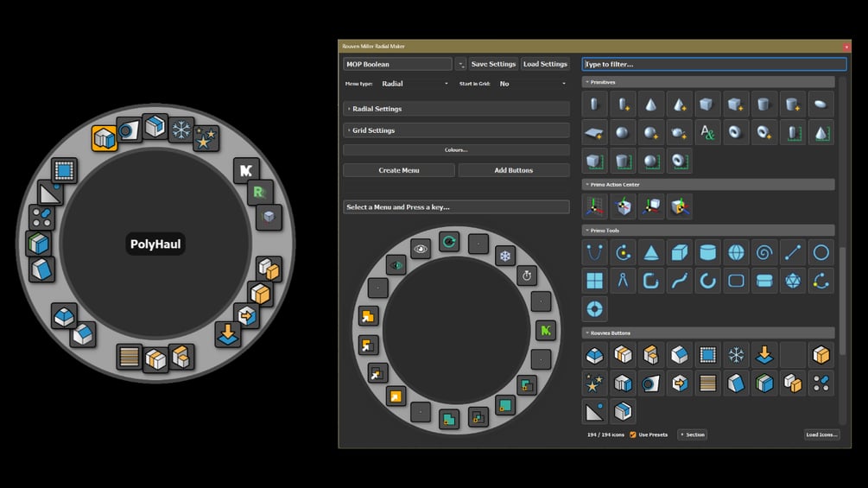Click the 'Select a Menu and Press a key' field
The image size is (868, 488).
coord(456,207)
